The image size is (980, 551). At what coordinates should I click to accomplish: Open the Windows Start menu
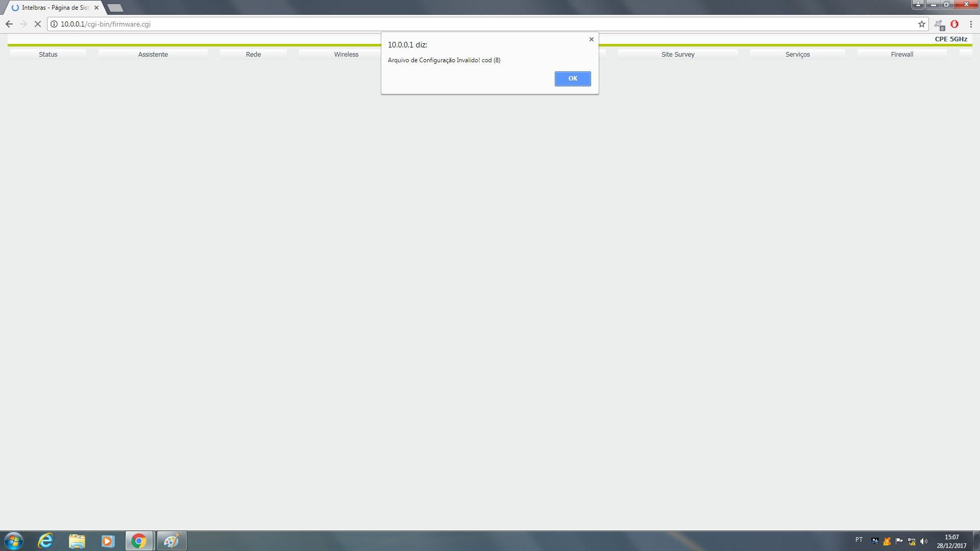14,541
